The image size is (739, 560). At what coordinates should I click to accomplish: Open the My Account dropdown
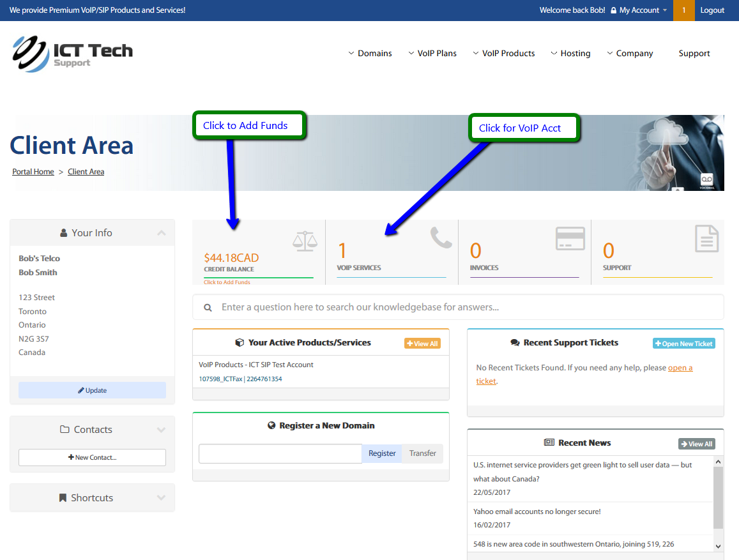[639, 10]
